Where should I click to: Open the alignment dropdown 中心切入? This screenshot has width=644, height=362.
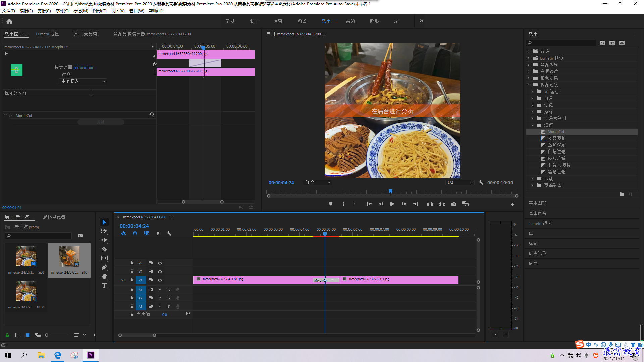[x=83, y=81]
